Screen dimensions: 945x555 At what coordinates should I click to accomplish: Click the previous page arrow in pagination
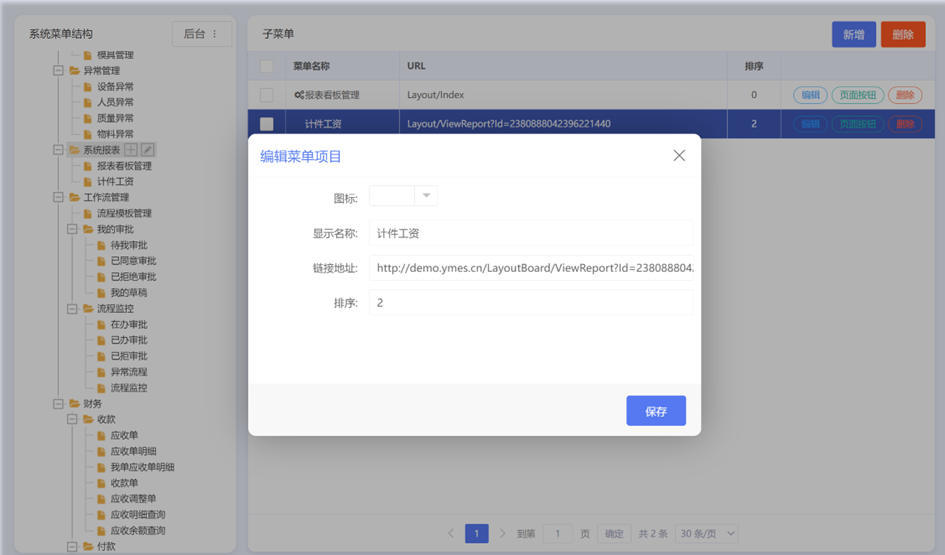(x=451, y=533)
